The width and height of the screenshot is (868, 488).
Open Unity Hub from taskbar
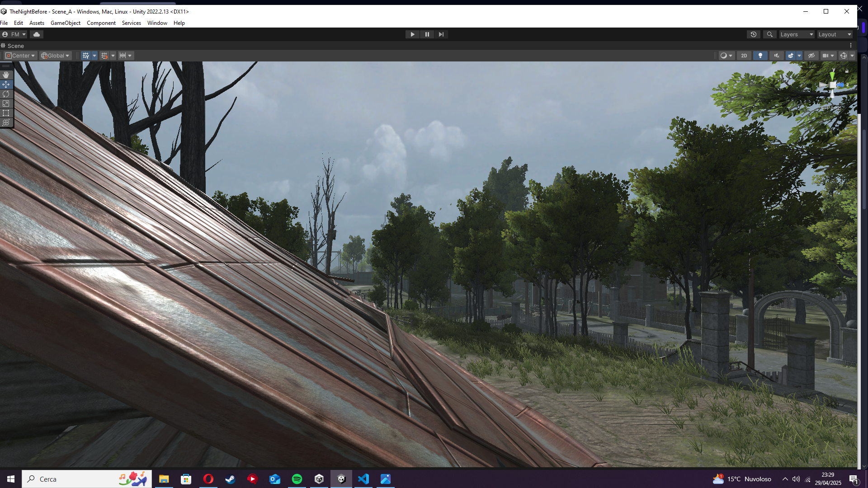[x=319, y=479]
